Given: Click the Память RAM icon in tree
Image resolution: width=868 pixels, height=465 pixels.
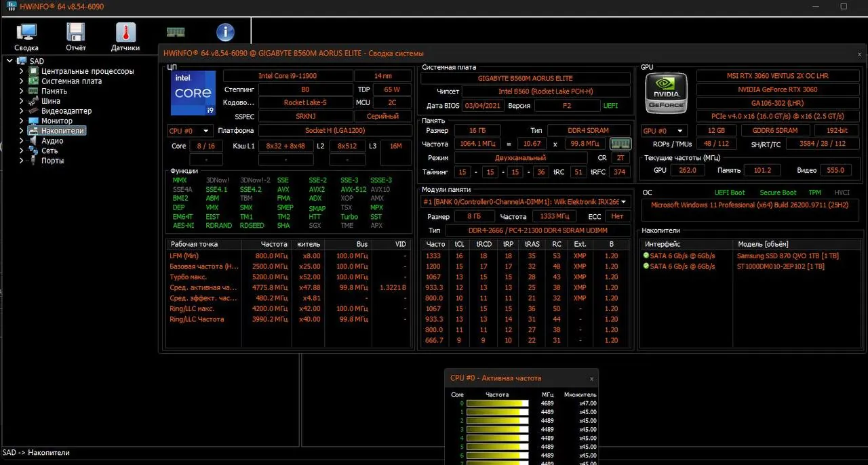Looking at the screenshot, I should pos(33,91).
